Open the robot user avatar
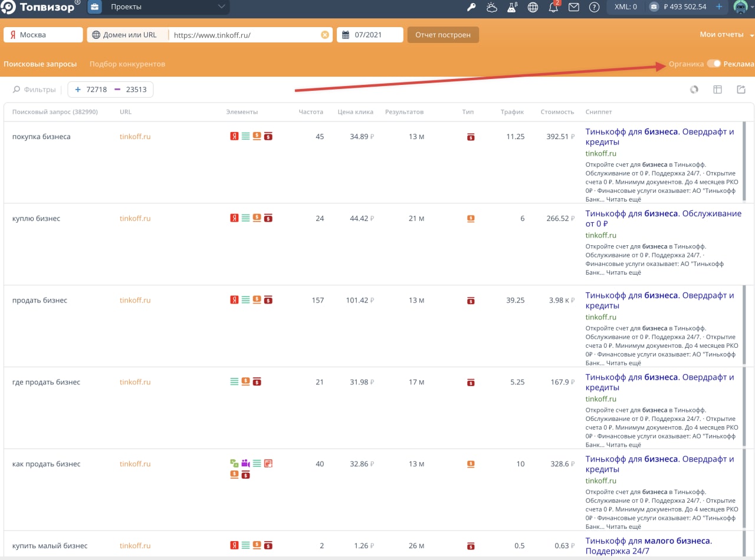 740,7
